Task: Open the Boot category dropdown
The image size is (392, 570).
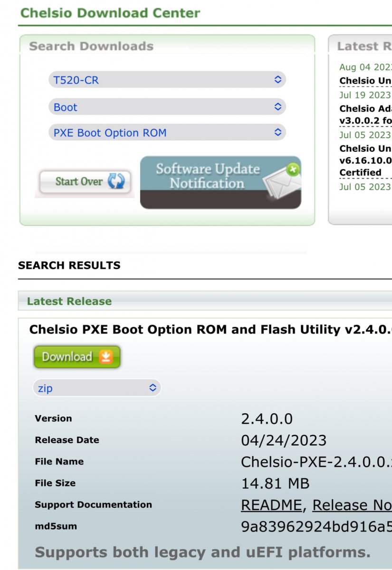Action: click(167, 107)
